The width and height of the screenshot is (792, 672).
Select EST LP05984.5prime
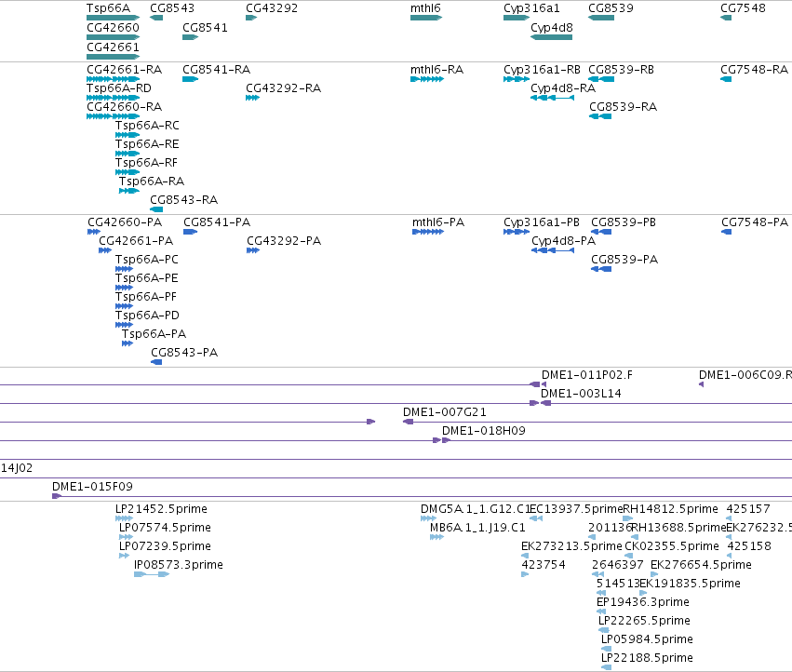pyautogui.click(x=606, y=649)
